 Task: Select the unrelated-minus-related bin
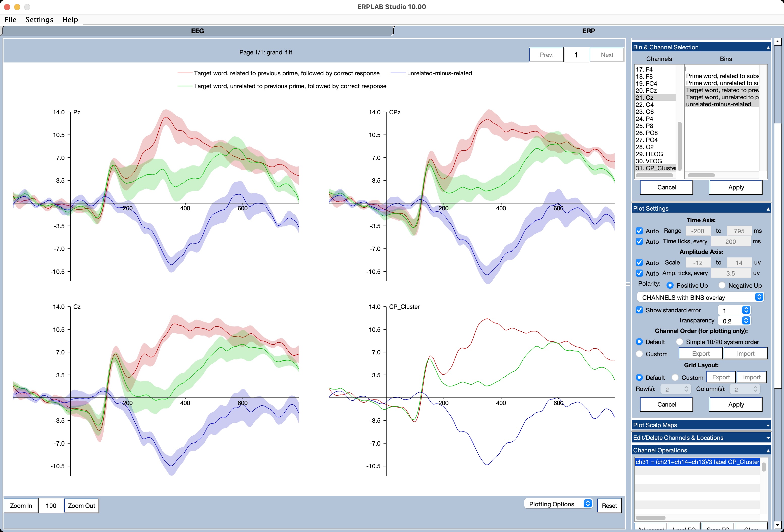722,104
